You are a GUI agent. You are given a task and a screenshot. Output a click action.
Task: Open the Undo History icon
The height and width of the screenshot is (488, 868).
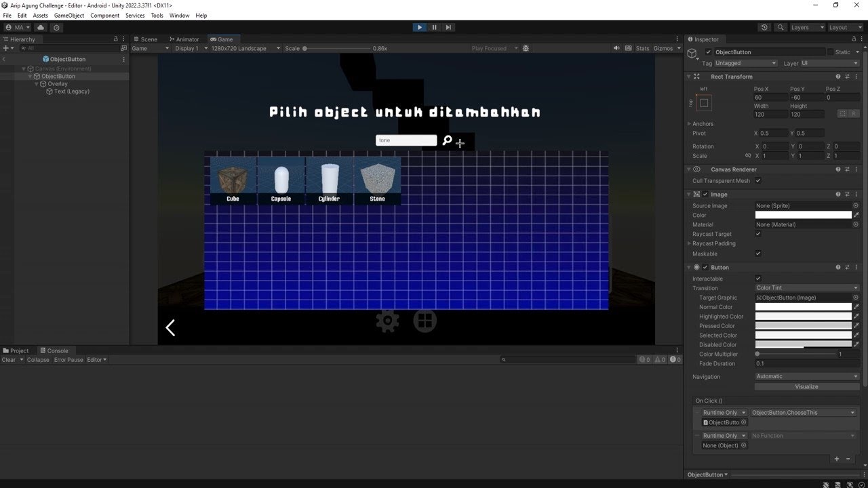(765, 28)
